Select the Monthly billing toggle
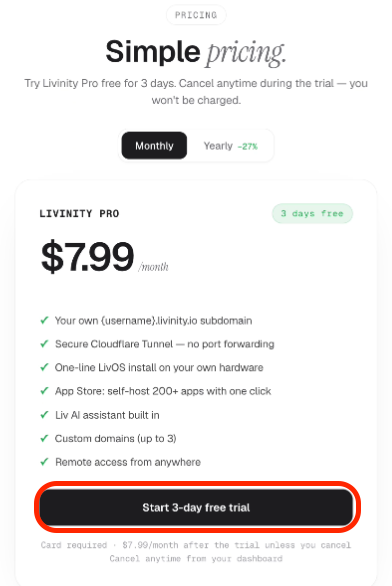The width and height of the screenshot is (392, 586). [154, 145]
